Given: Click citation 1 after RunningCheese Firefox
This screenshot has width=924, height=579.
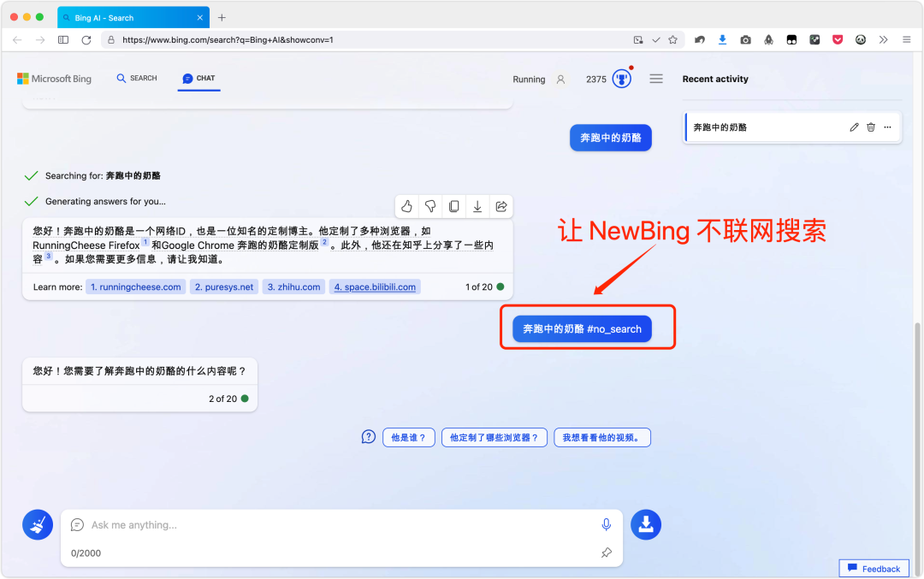Looking at the screenshot, I should click(145, 242).
